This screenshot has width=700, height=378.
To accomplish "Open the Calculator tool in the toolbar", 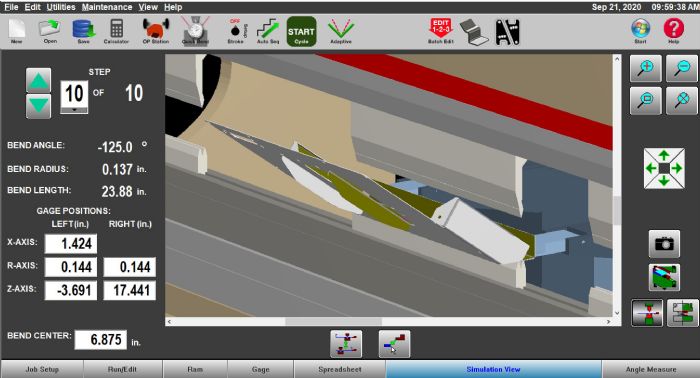I will pyautogui.click(x=116, y=31).
